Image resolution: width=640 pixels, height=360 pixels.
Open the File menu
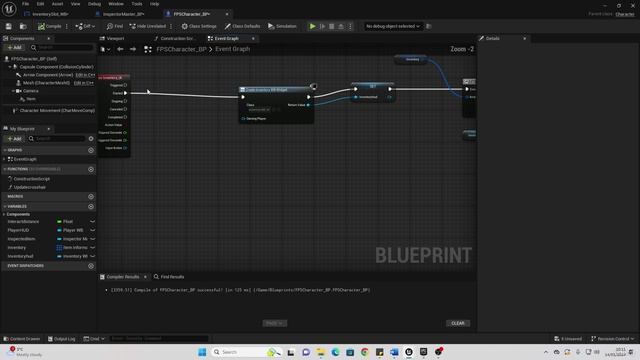tap(25, 4)
